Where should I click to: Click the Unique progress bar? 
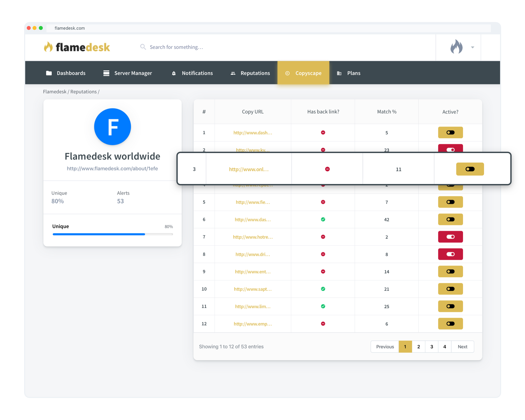click(x=113, y=234)
